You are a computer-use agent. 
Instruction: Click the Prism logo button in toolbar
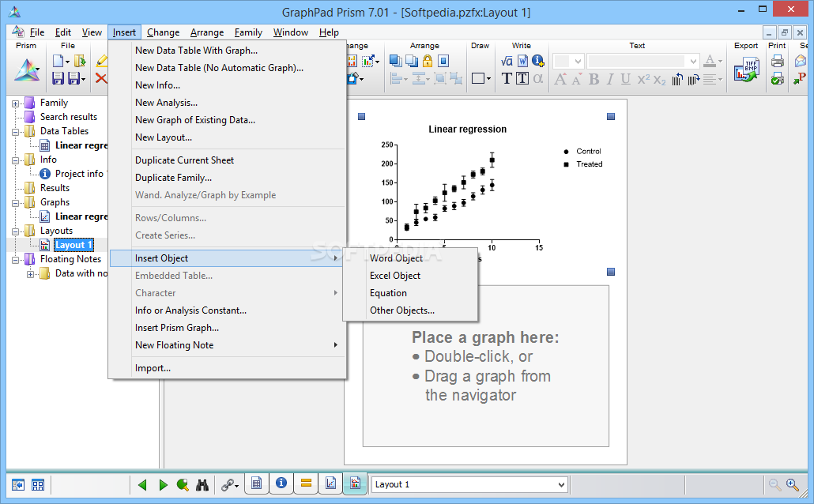[26, 70]
